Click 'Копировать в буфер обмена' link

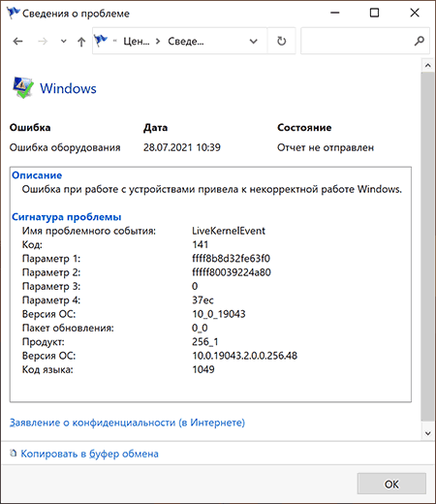coord(89,454)
